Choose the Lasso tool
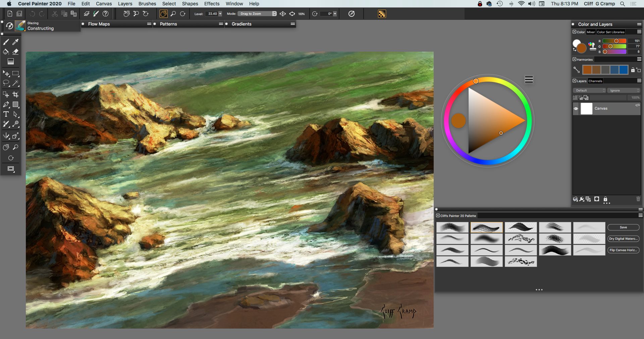Screen dimensions: 644x339 pos(6,83)
